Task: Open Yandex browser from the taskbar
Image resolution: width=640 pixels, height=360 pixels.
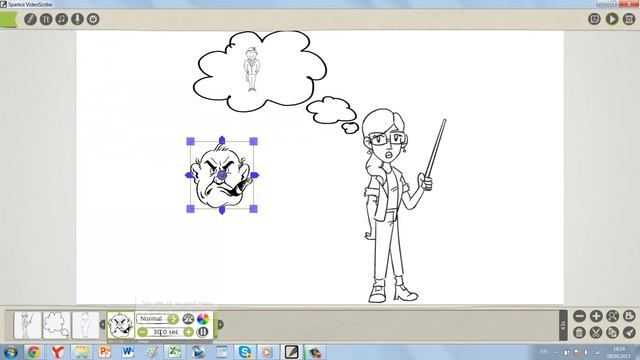Action: tap(58, 352)
